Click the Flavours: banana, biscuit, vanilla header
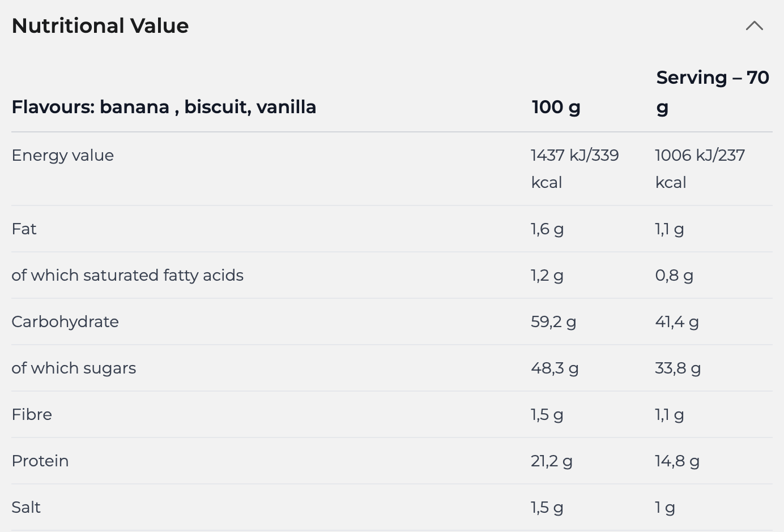The image size is (784, 532). pyautogui.click(x=164, y=106)
